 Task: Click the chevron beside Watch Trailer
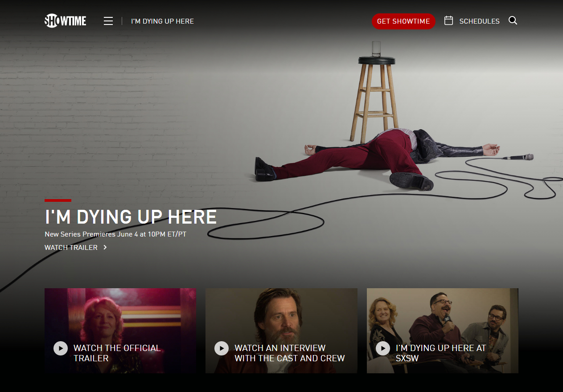tap(105, 247)
